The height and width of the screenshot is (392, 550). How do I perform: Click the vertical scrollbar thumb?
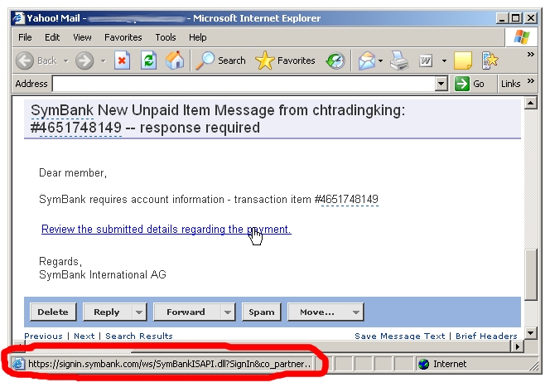coord(531,275)
